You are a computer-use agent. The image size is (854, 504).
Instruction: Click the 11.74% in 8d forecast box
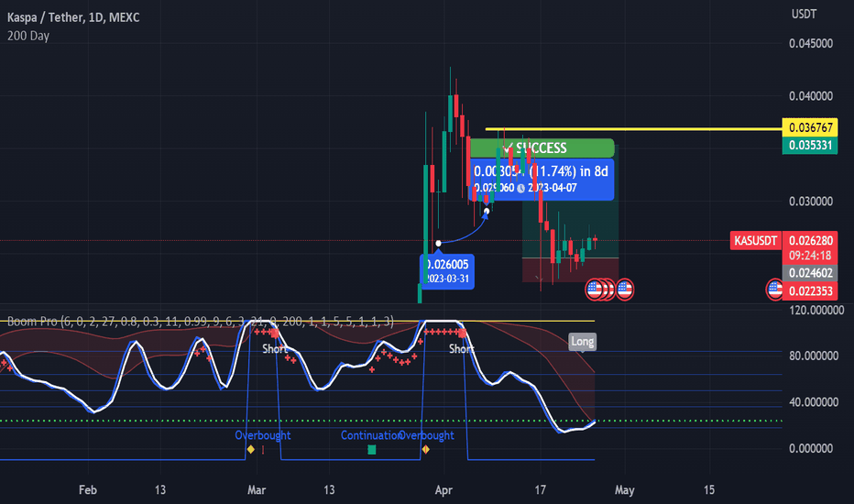(542, 180)
